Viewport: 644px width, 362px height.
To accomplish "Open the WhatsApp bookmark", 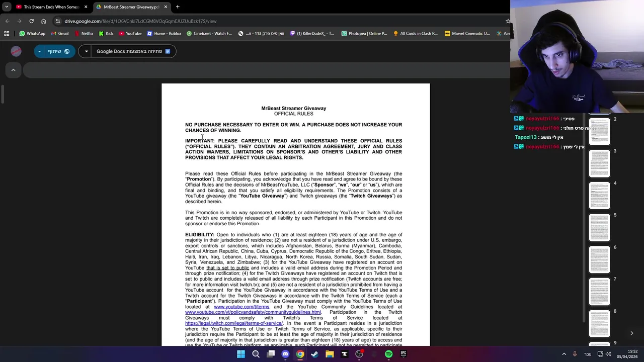I will [x=32, y=34].
